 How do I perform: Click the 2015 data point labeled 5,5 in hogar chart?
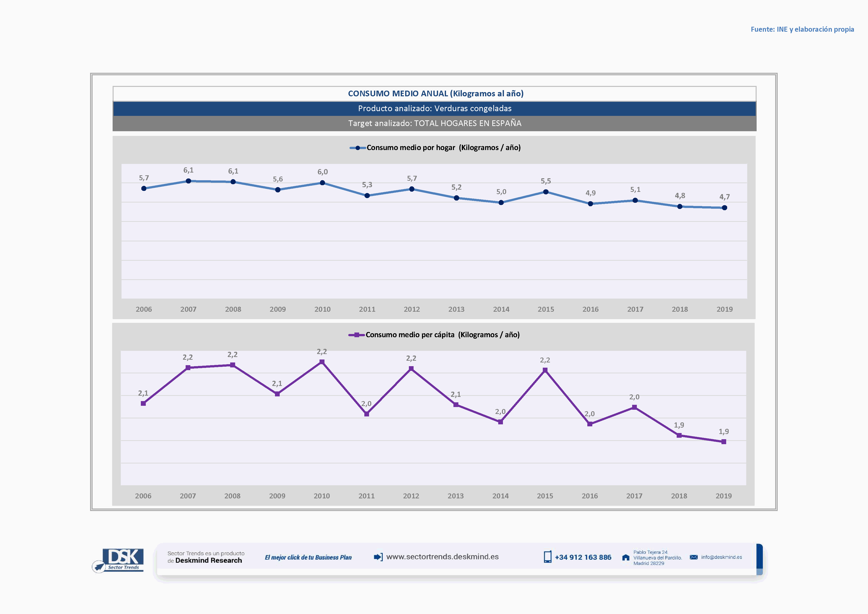click(546, 192)
